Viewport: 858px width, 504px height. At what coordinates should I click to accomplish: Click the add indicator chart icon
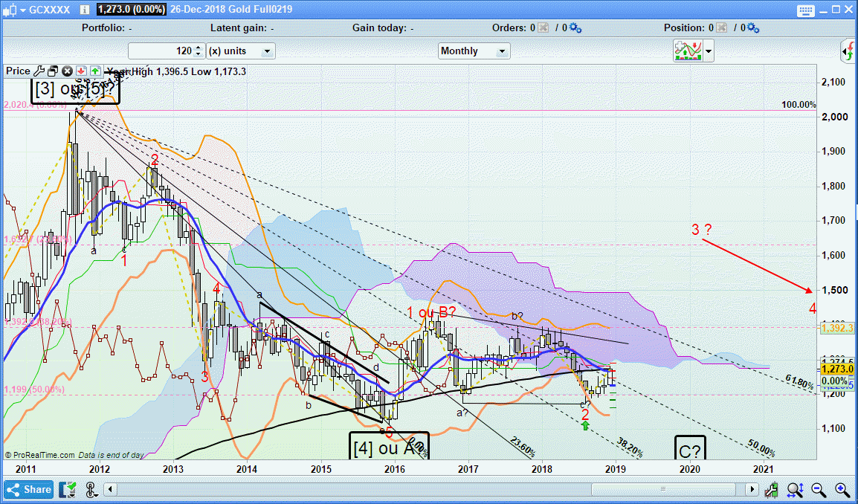pyautogui.click(x=688, y=51)
